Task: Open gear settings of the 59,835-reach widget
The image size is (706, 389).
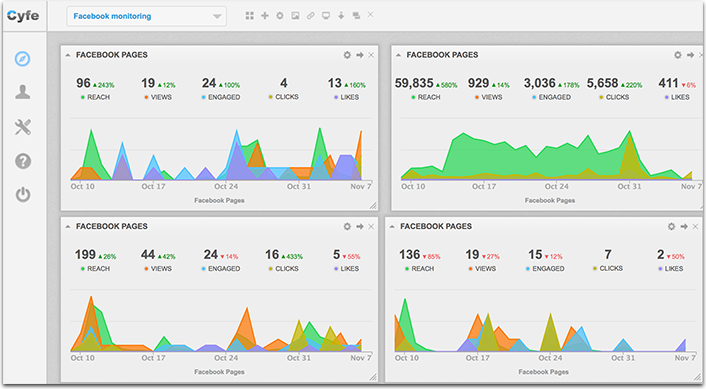Action: pos(678,55)
